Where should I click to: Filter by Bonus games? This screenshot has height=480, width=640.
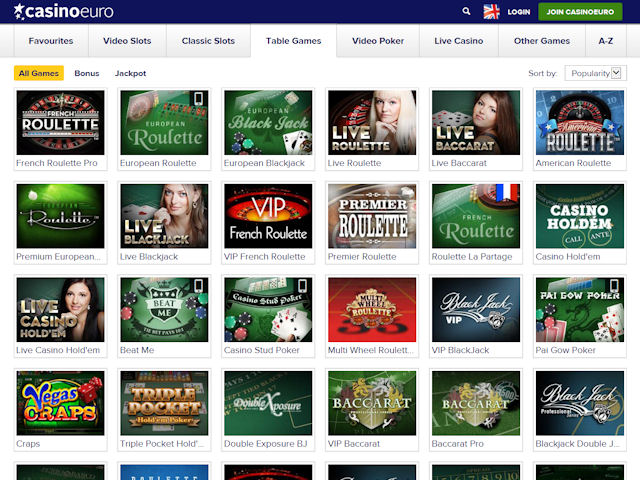[87, 73]
